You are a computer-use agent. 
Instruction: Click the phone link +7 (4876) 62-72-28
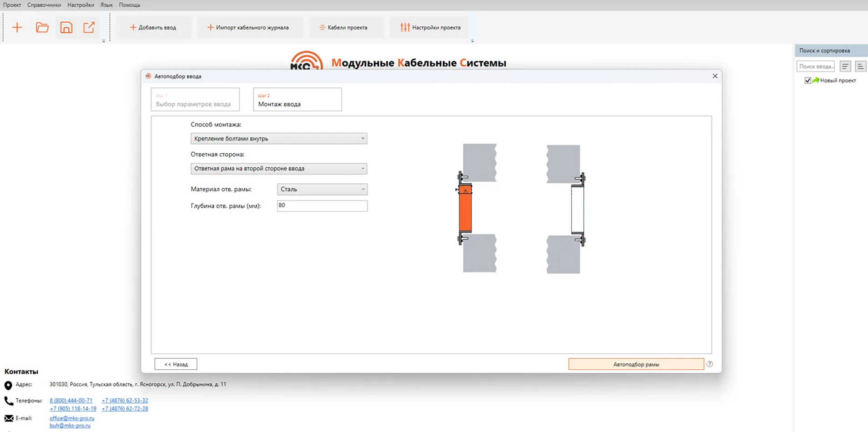click(125, 409)
